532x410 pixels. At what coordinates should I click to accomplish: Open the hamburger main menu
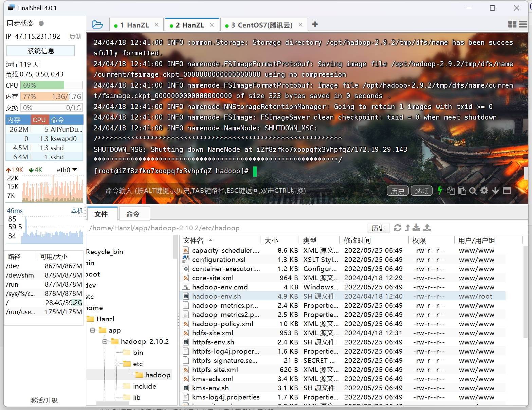click(523, 24)
